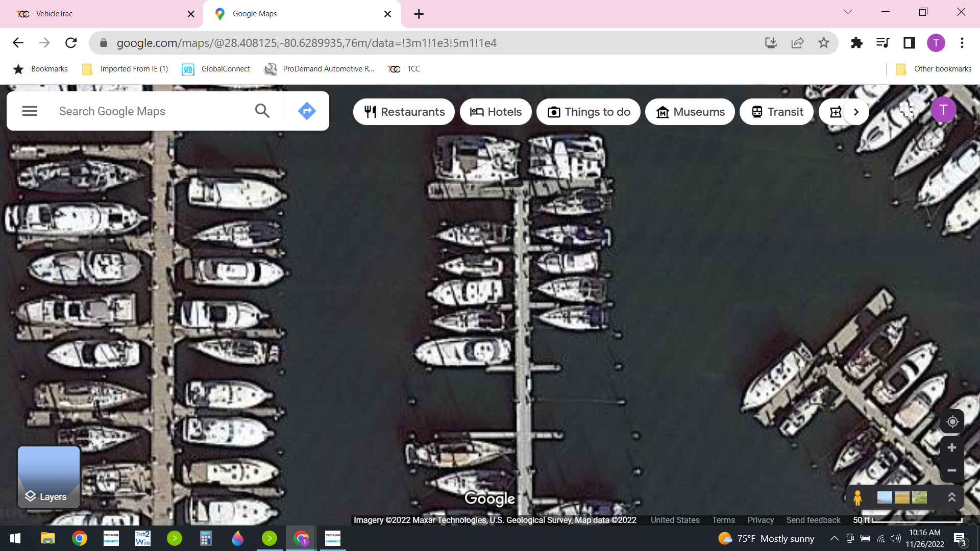This screenshot has height=551, width=980.
Task: Open the Imported From IE (1) folder
Action: [x=126, y=69]
